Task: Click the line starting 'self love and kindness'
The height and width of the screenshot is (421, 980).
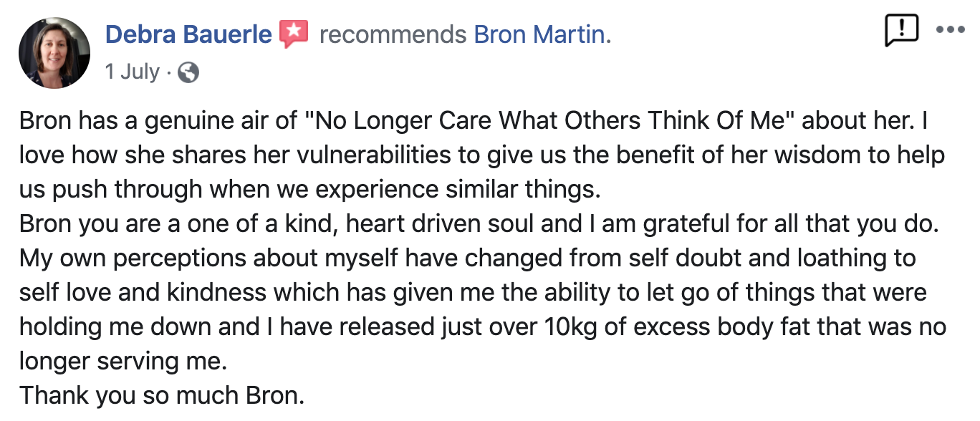Action: 473,292
